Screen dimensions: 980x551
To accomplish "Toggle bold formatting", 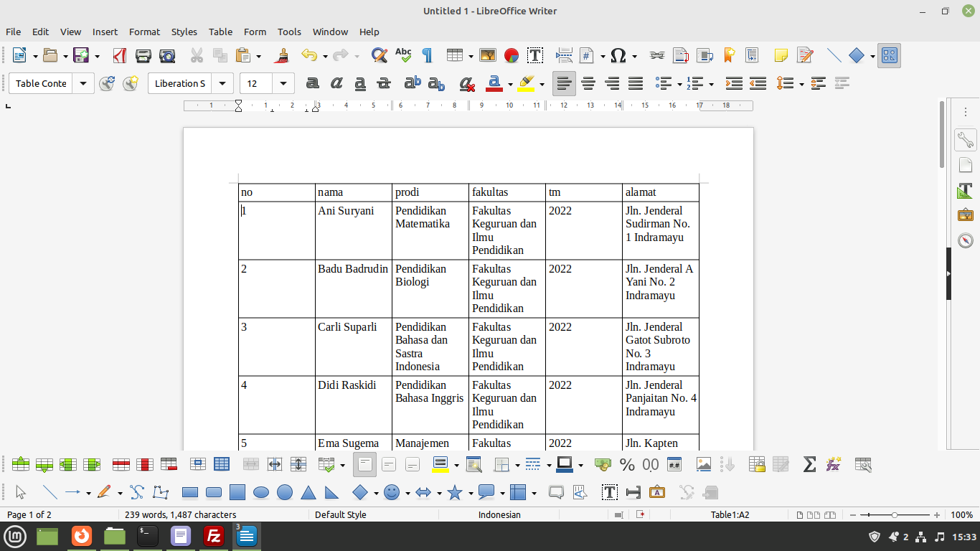I will click(x=312, y=83).
